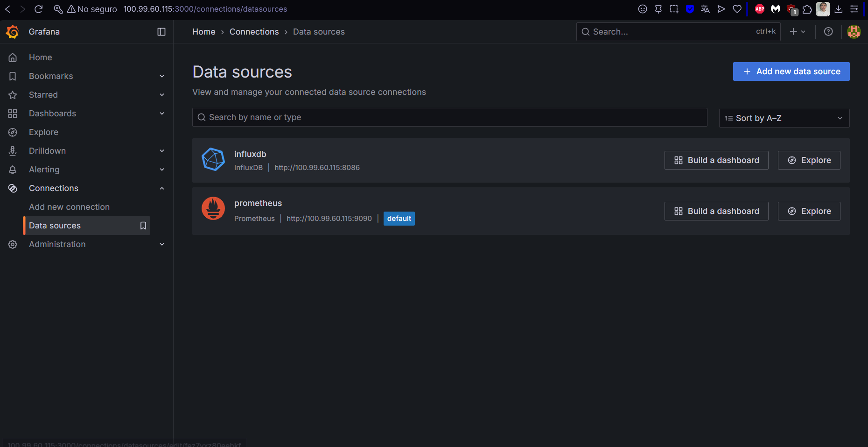Click the Connections icon in the sidebar

13,188
